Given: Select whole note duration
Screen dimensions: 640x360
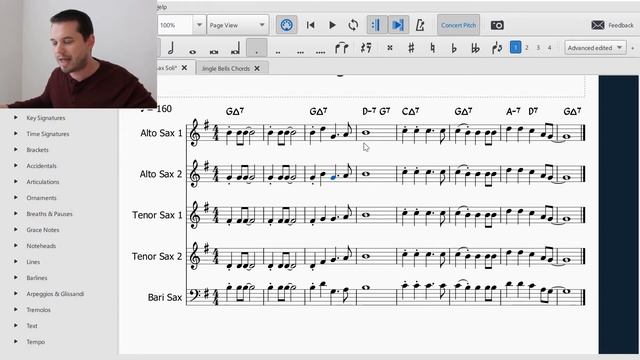Looking at the screenshot, I should pyautogui.click(x=192, y=51).
